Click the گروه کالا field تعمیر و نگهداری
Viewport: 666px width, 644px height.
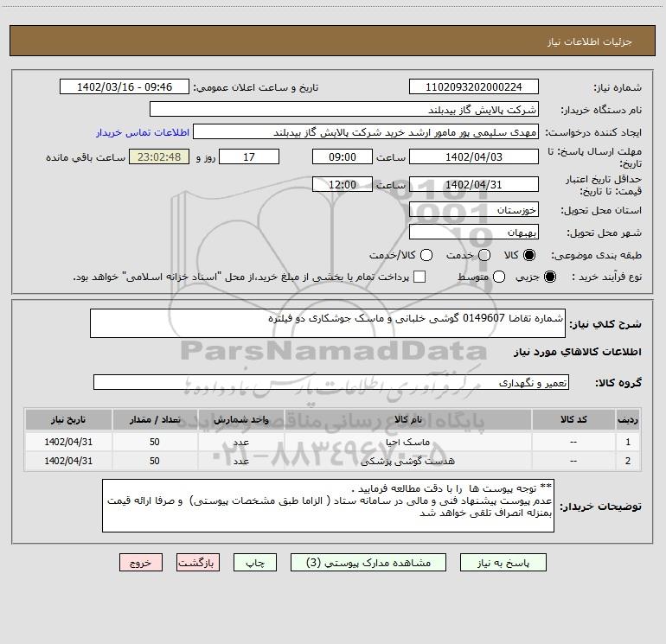(x=331, y=382)
